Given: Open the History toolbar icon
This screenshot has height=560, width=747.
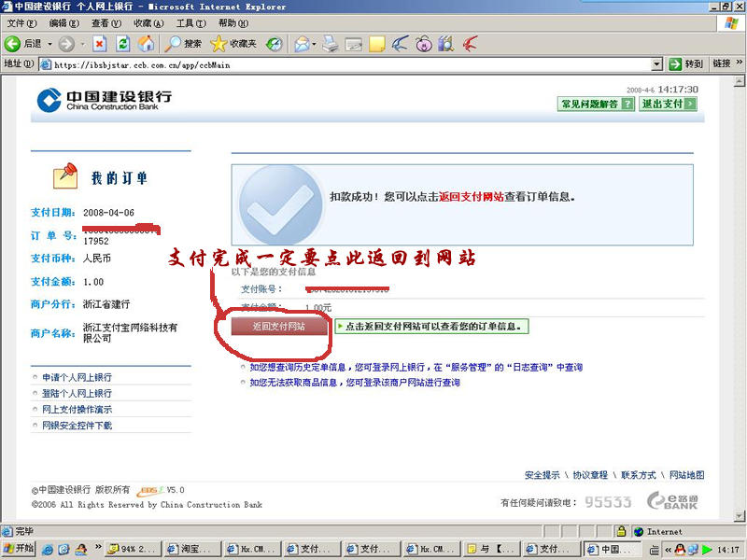Looking at the screenshot, I should click(x=274, y=44).
